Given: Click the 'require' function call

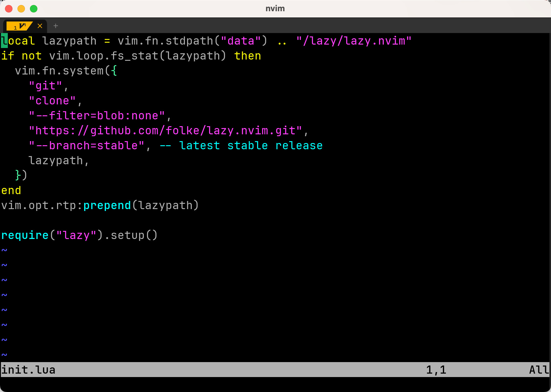Looking at the screenshot, I should (x=25, y=235).
